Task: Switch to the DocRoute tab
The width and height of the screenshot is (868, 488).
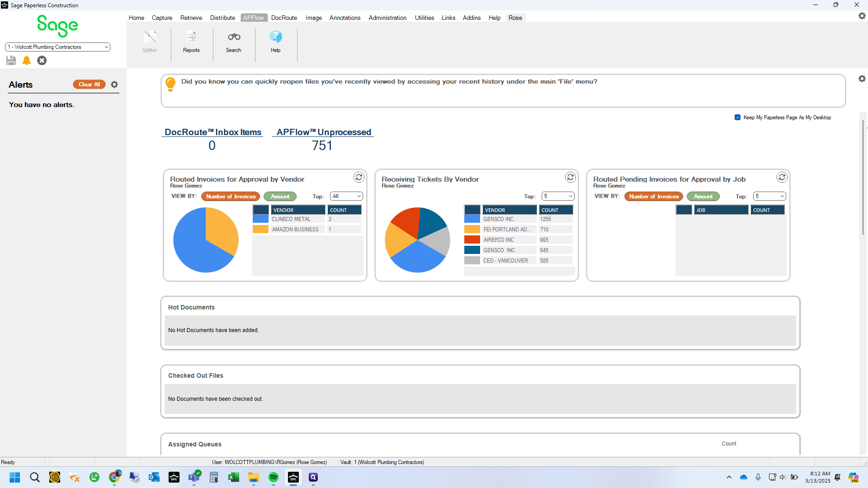Action: click(x=284, y=18)
